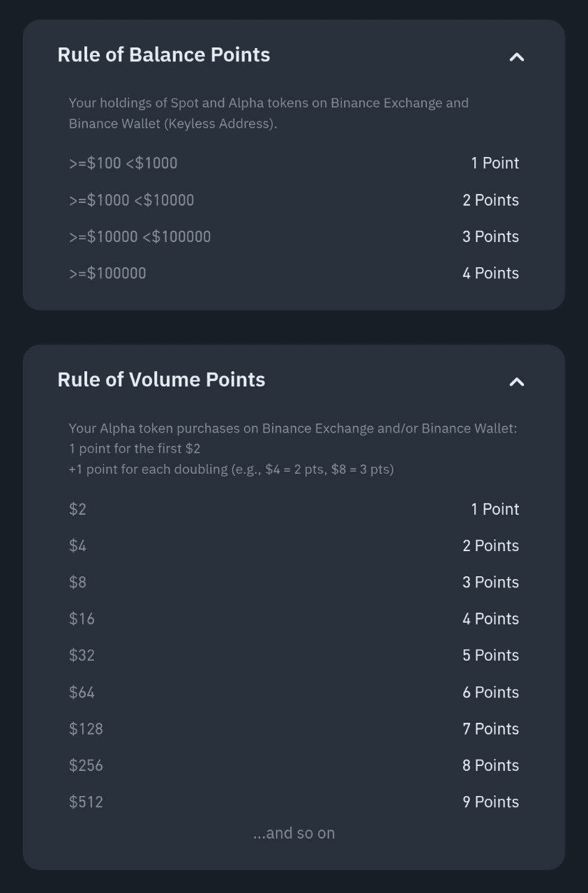Image resolution: width=588 pixels, height=893 pixels.
Task: Click the Rule of Volume Points heading
Action: click(x=161, y=380)
